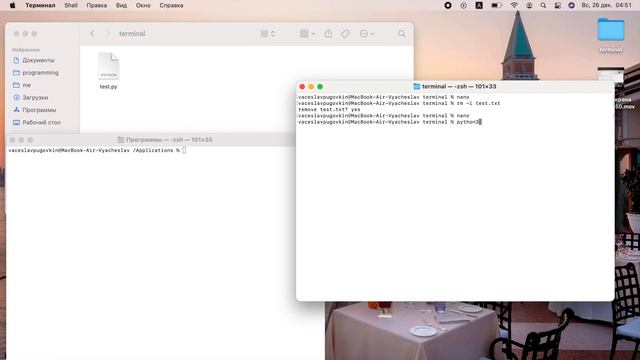Image resolution: width=640 pixels, height=360 pixels.
Task: Click the play circle icon in menu bar
Action: (463, 5)
